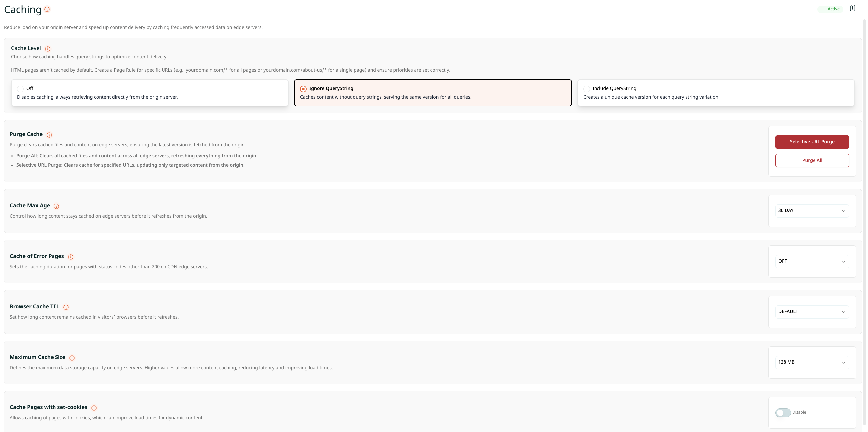The image size is (868, 432).
Task: Expand the 128 MB cache size dropdown
Action: click(x=812, y=363)
